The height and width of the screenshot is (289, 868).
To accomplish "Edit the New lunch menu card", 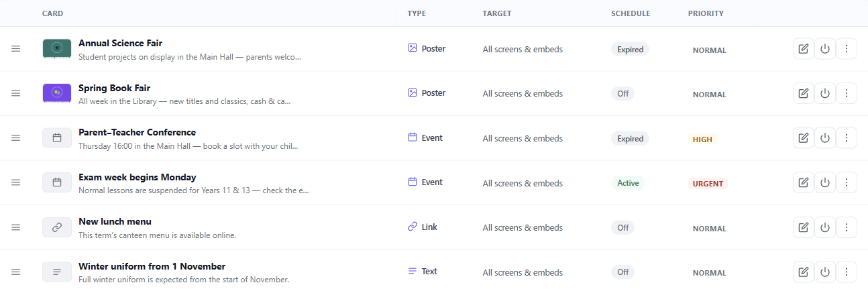I will point(804,227).
